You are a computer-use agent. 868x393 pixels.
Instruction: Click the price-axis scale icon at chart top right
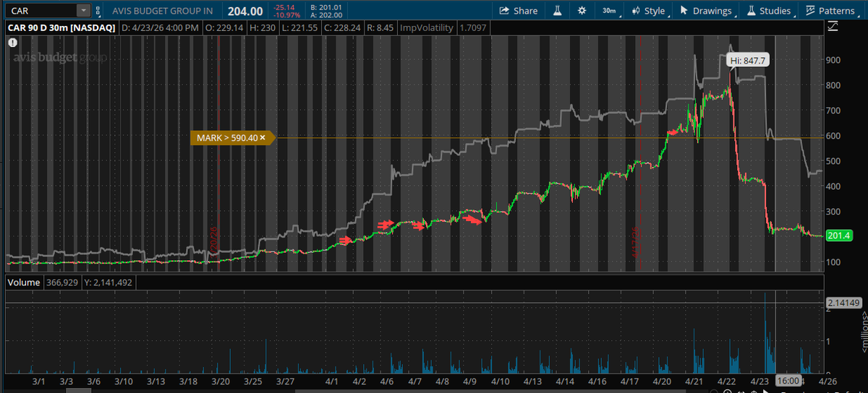(x=833, y=27)
